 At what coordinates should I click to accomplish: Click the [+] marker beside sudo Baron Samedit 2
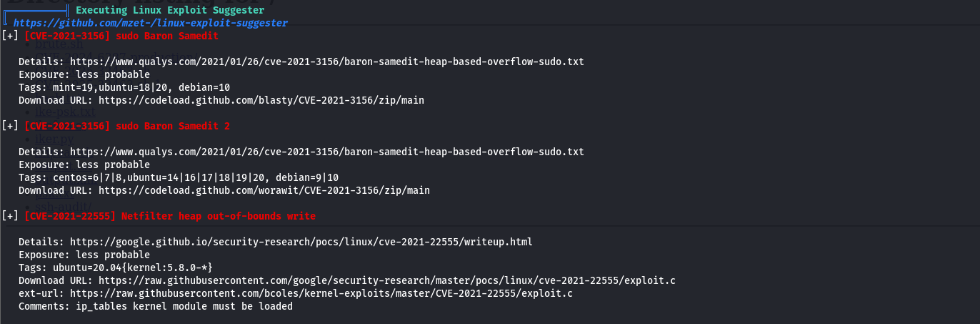click(x=10, y=126)
